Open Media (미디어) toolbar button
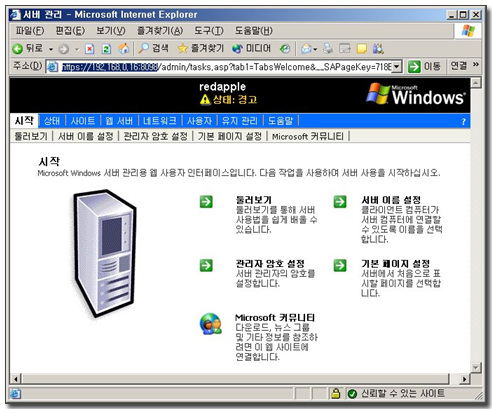Viewport: 492px width, 409px height. click(x=251, y=49)
